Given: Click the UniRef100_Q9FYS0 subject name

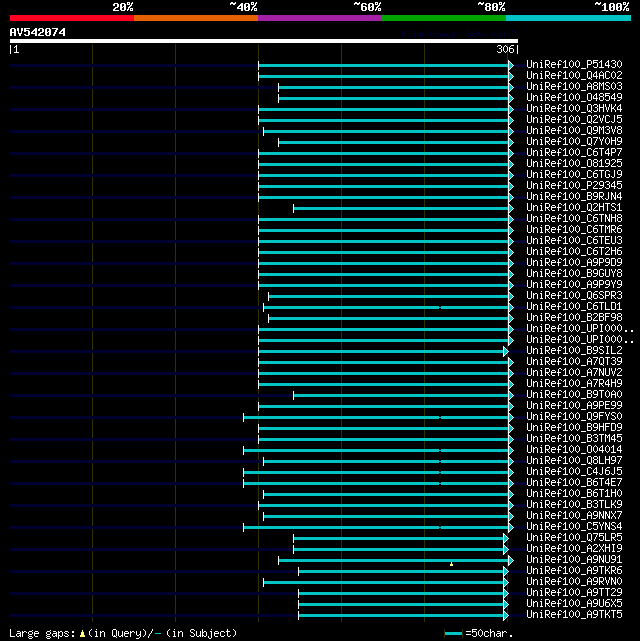Looking at the screenshot, I should click(x=574, y=417).
